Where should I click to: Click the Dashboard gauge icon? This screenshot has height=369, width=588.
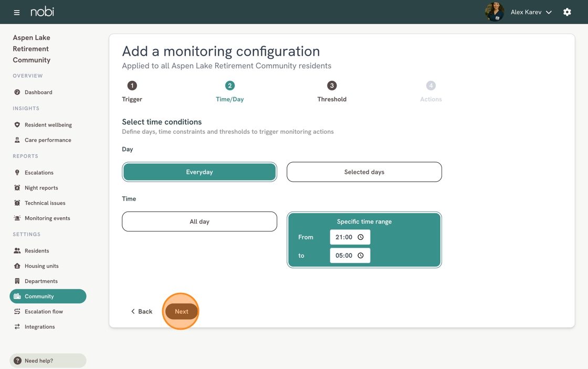click(x=17, y=92)
